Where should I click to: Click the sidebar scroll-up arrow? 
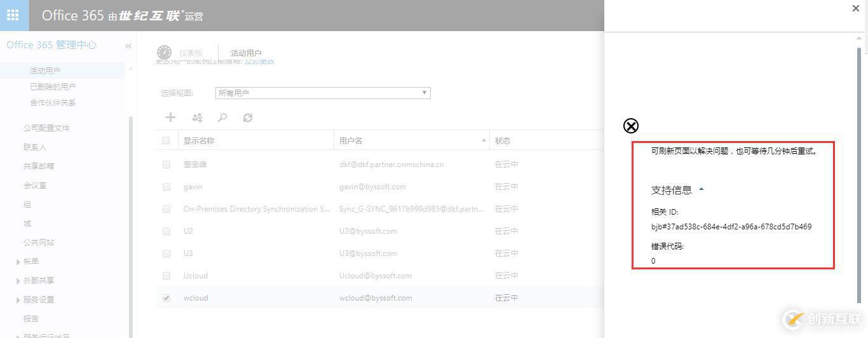(x=131, y=69)
